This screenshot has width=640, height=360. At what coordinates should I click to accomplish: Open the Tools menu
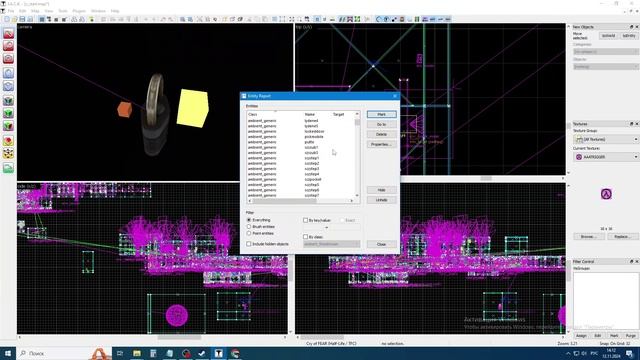point(63,11)
